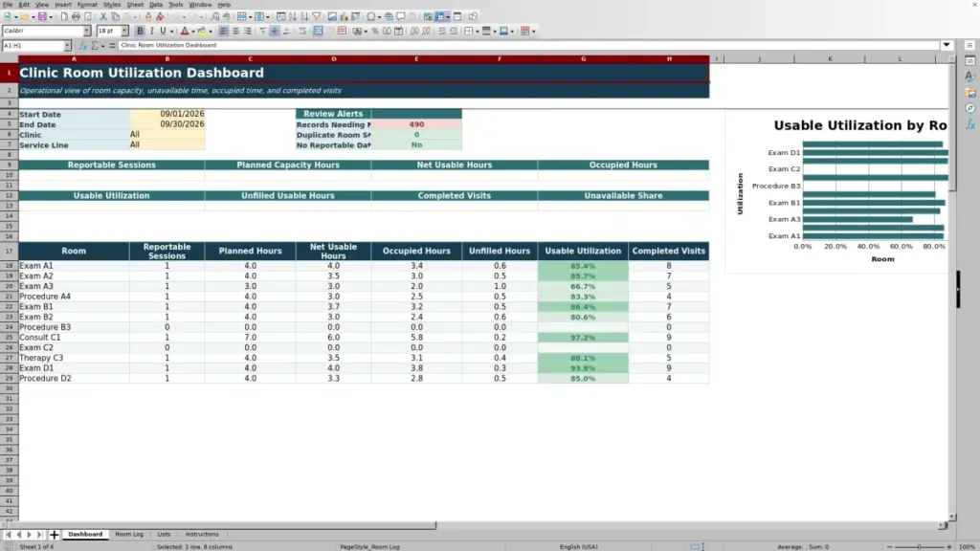Click the Cut scissors icon
The height and width of the screenshot is (551, 980).
point(103,17)
